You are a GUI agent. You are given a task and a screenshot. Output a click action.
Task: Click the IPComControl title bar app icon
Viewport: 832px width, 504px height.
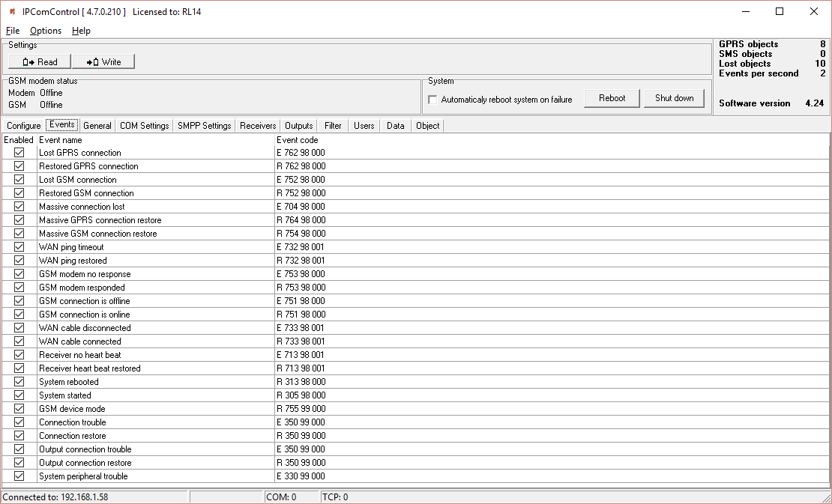click(x=12, y=12)
